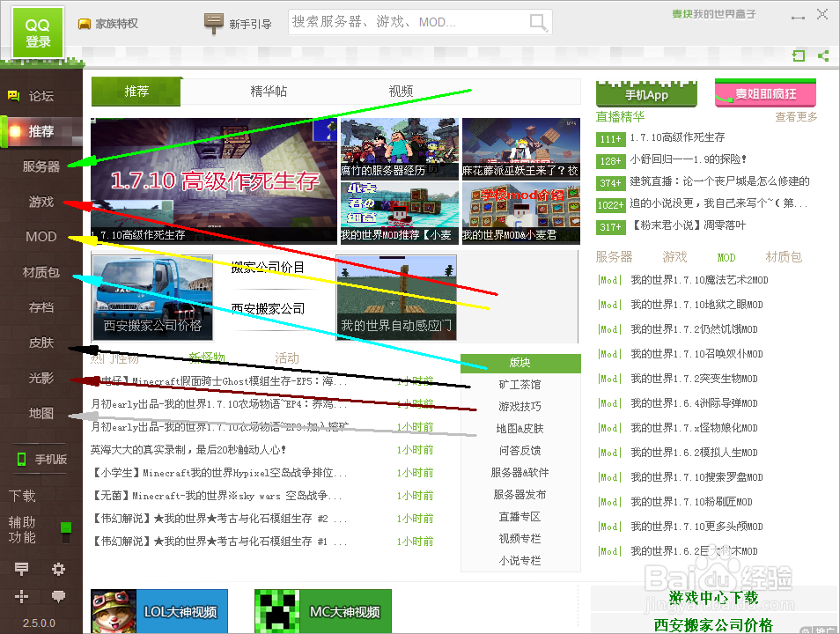Viewport: 840px width, 634px height.
Task: Open 存档 sidebar item
Action: [41, 307]
